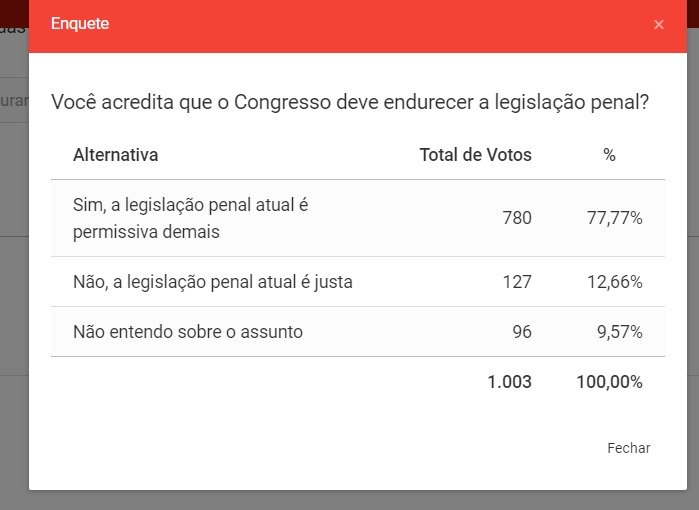This screenshot has width=699, height=510.
Task: Click the Total de Votos column header
Action: pos(475,155)
